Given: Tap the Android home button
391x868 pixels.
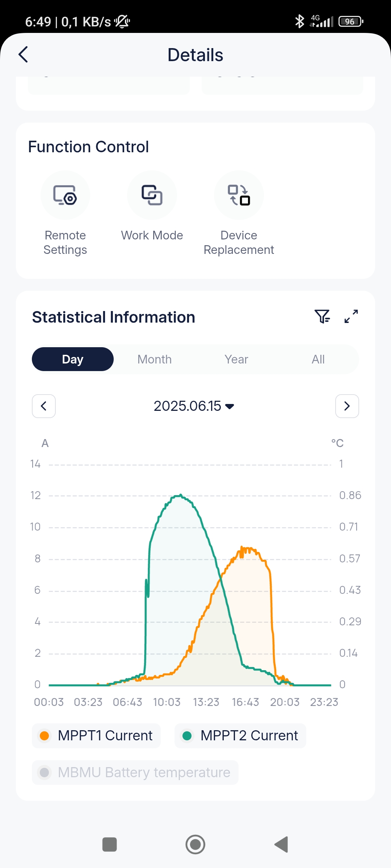Looking at the screenshot, I should 195,844.
